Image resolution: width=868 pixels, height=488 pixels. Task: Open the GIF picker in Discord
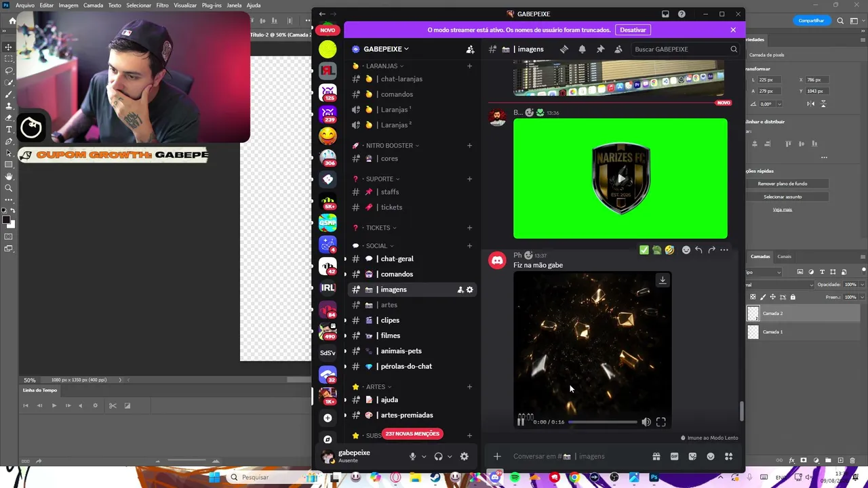[674, 456]
